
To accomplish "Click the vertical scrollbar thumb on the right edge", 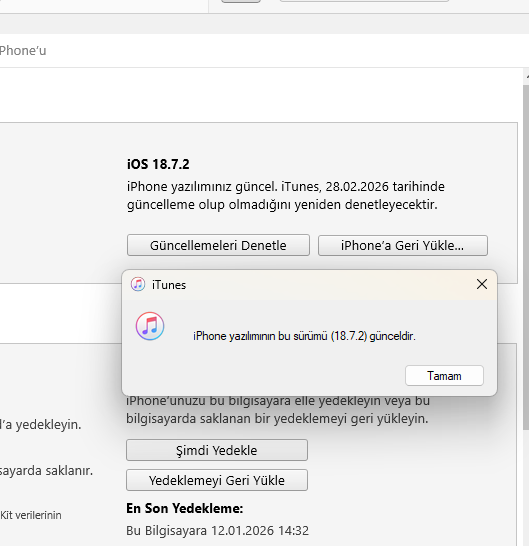I will (x=526, y=257).
